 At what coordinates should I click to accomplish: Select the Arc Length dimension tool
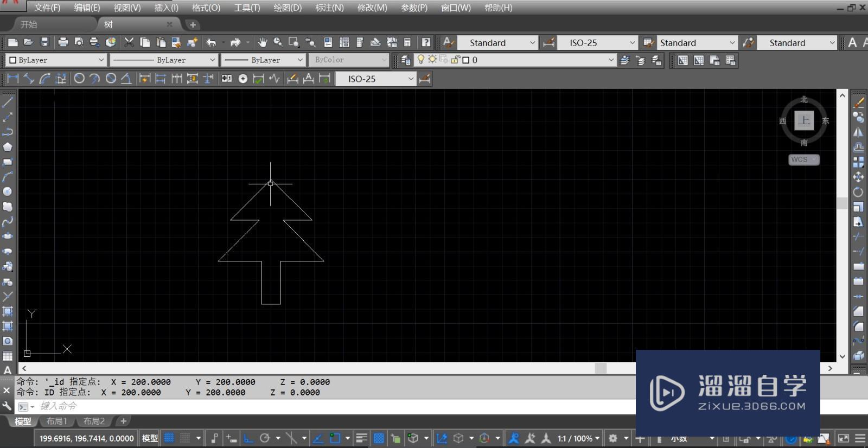pos(44,79)
